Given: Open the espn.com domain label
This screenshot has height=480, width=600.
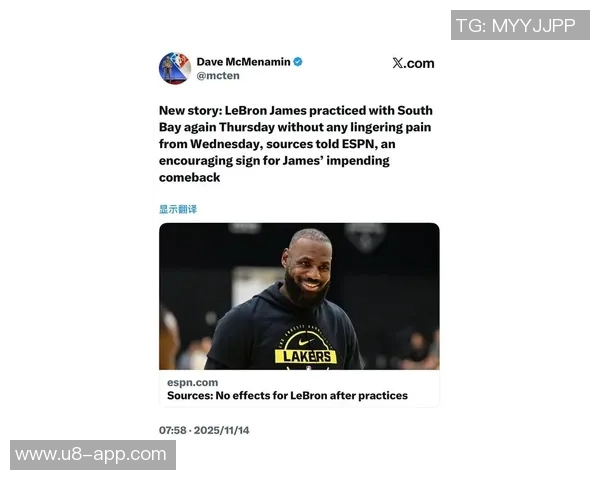Looking at the screenshot, I should tap(192, 382).
